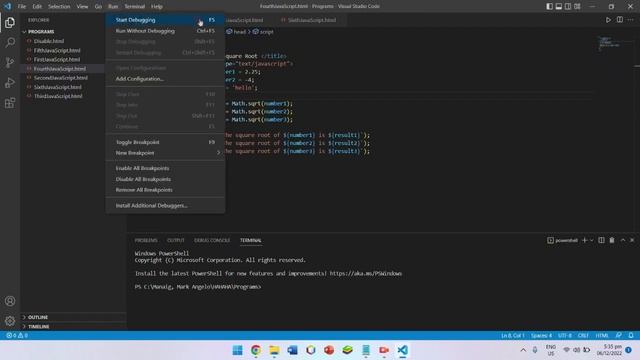The height and width of the screenshot is (360, 640).
Task: Select Install Additional Debuggers
Action: [x=165, y=205]
